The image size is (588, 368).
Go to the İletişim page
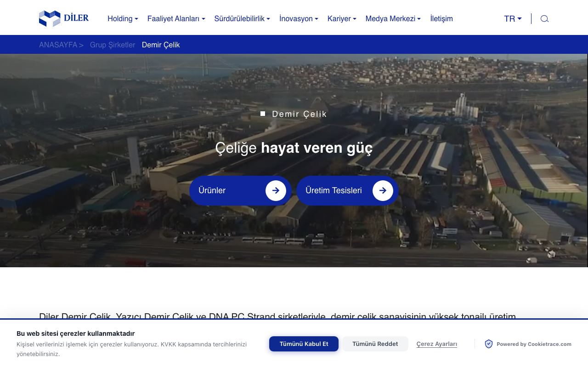pyautogui.click(x=441, y=19)
